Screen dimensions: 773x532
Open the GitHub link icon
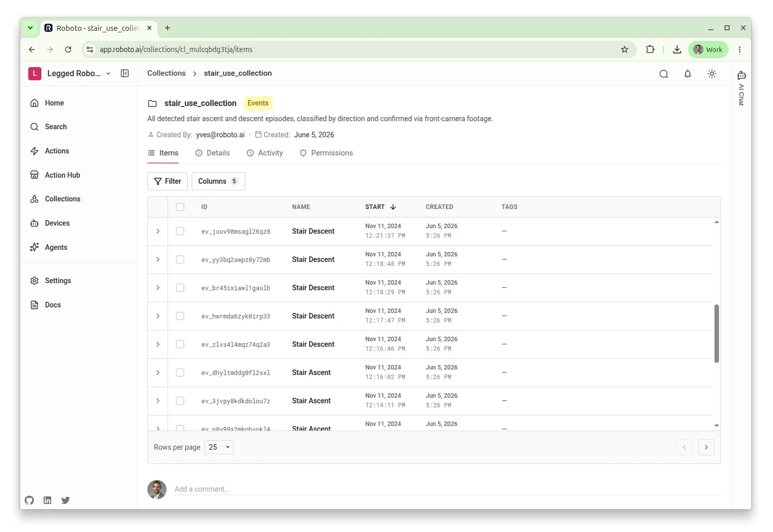(x=29, y=500)
